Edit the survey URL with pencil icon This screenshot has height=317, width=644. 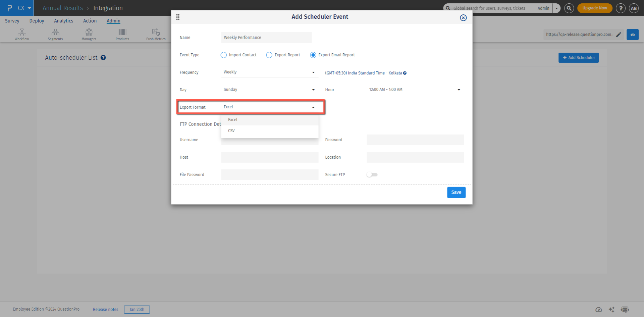pyautogui.click(x=619, y=34)
